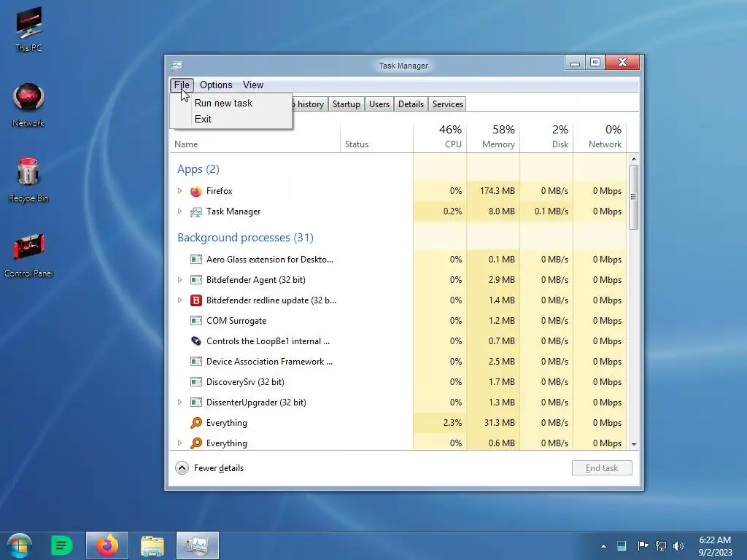Viewport: 747px width, 560px height.
Task: Show hidden tray icons arrow
Action: point(603,546)
